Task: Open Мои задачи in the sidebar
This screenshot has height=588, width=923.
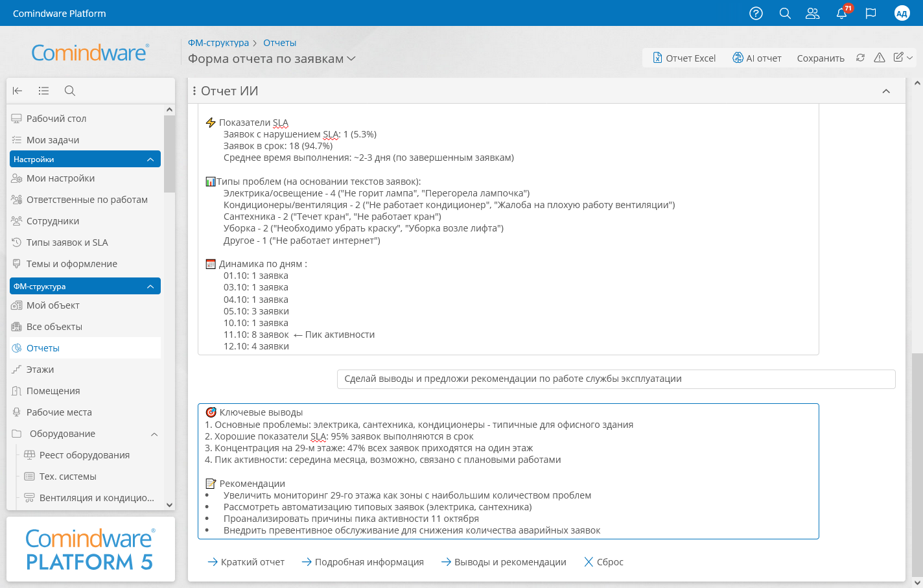Action: coord(53,140)
